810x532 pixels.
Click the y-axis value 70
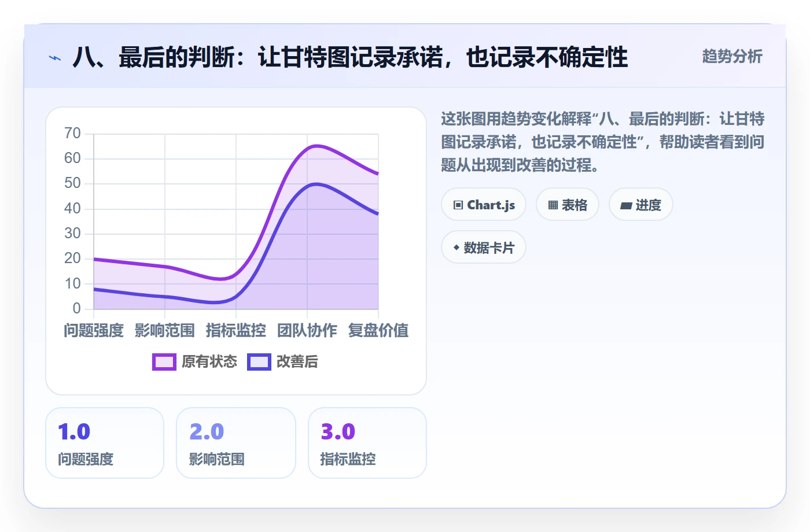[72, 134]
